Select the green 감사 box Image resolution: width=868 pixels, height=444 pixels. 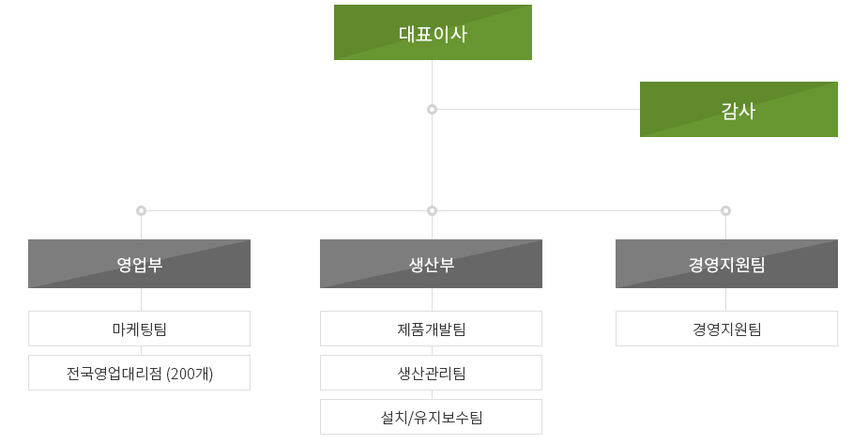(x=739, y=109)
